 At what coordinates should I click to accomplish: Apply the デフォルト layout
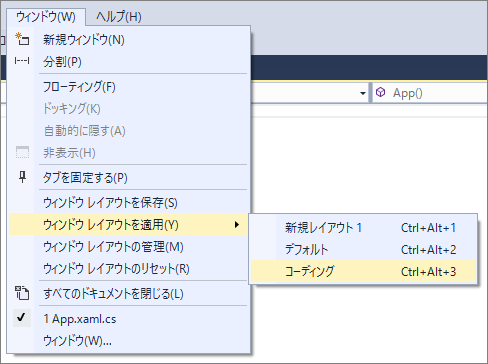[x=363, y=250]
